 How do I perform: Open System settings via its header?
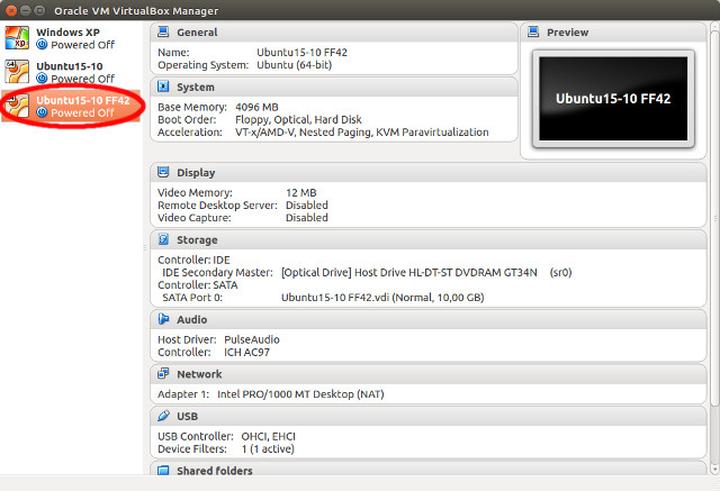pyautogui.click(x=334, y=87)
